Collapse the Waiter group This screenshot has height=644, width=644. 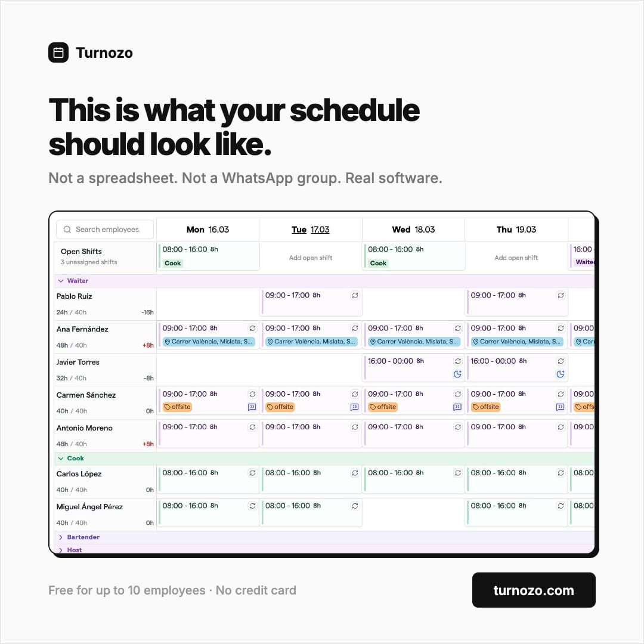(x=61, y=281)
